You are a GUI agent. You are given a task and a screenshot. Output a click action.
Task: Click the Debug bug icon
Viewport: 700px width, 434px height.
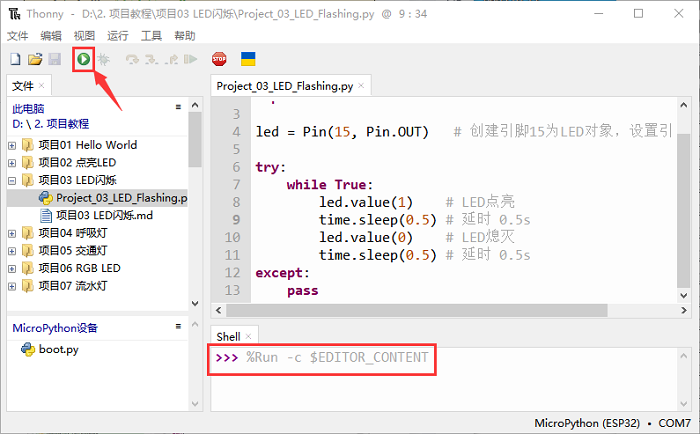tap(103, 60)
